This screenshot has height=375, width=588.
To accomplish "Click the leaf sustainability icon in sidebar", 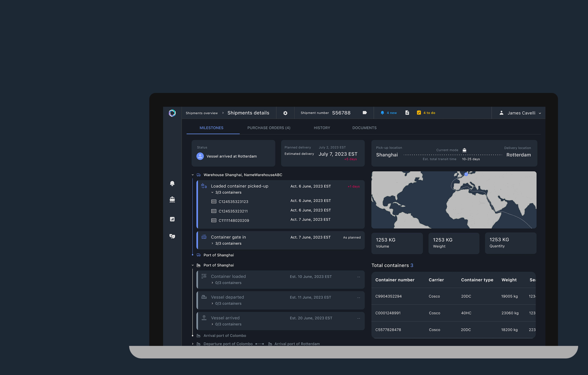I will pyautogui.click(x=172, y=236).
